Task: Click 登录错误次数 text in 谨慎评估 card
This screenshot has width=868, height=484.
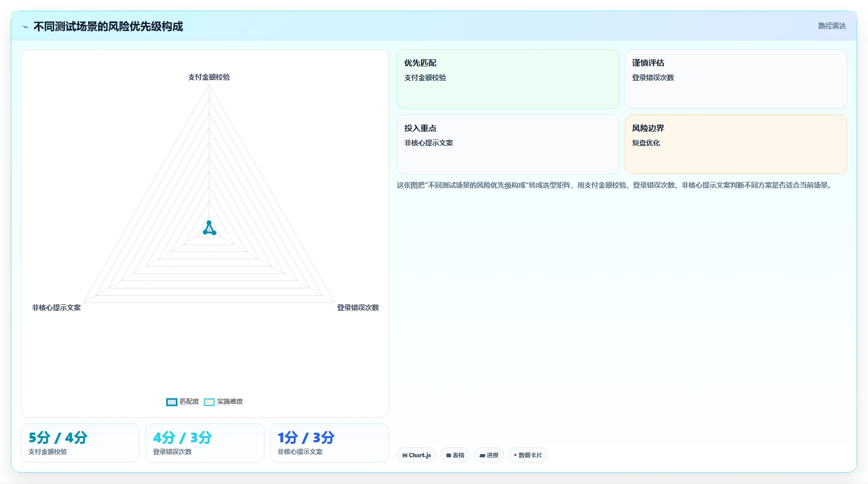Action: point(653,78)
